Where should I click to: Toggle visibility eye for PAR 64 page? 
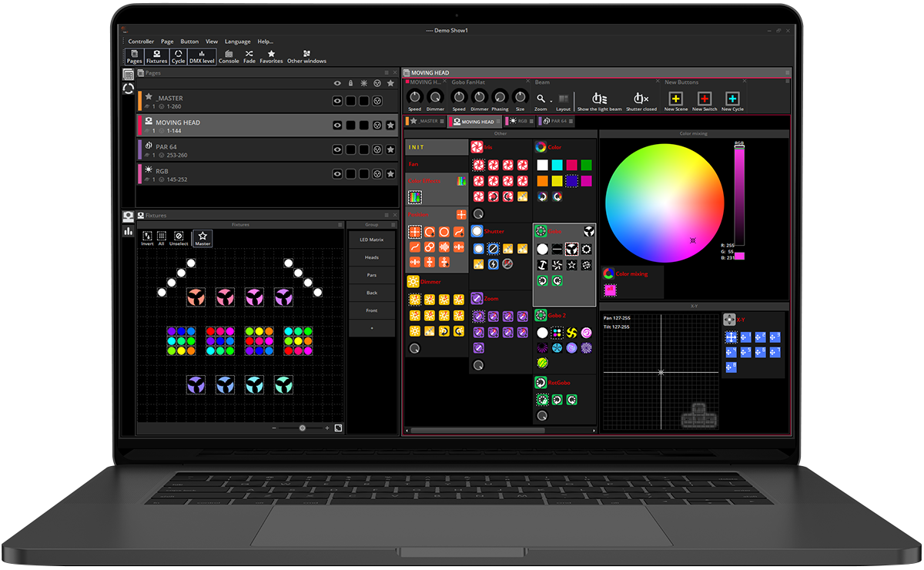337,149
